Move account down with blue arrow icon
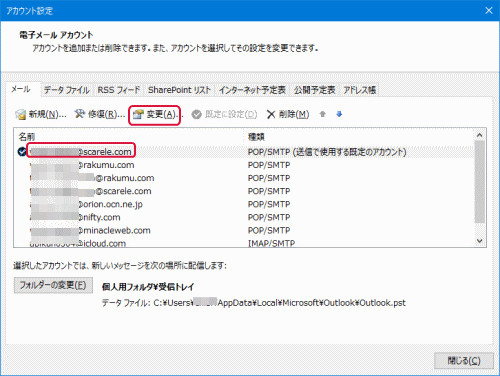 339,114
